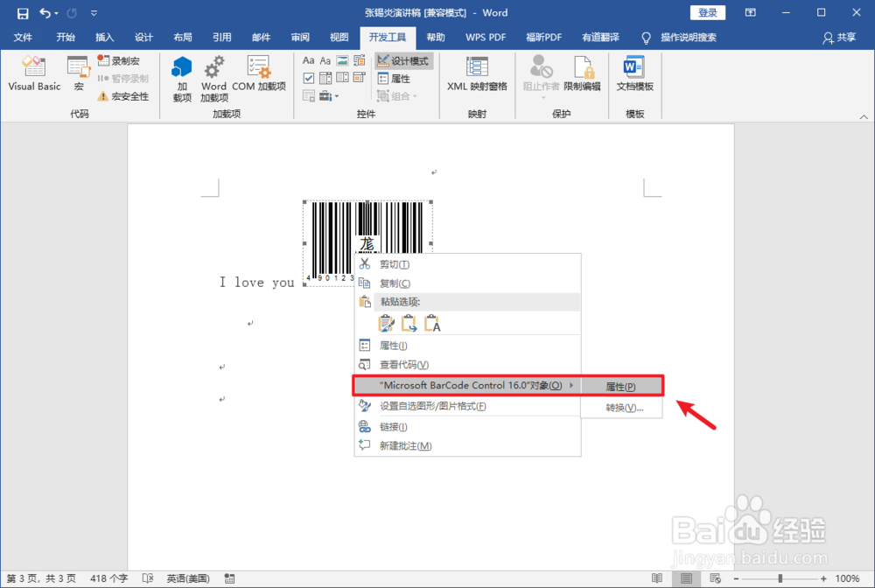Choose 属性(I) in context menu

[467, 346]
